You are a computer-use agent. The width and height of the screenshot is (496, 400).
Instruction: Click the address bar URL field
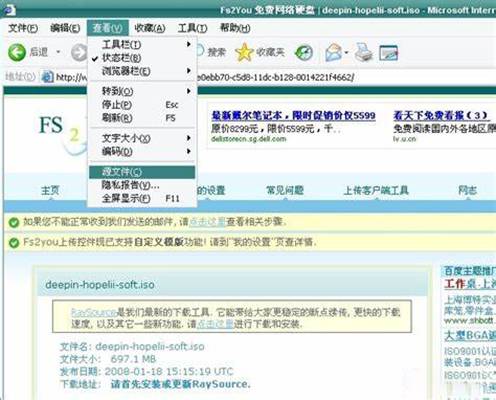(267, 77)
